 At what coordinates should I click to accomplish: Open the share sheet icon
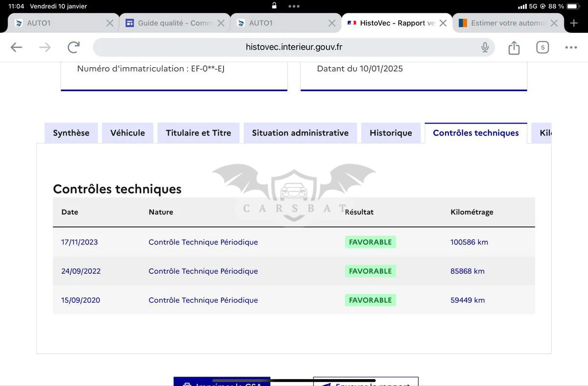[514, 47]
